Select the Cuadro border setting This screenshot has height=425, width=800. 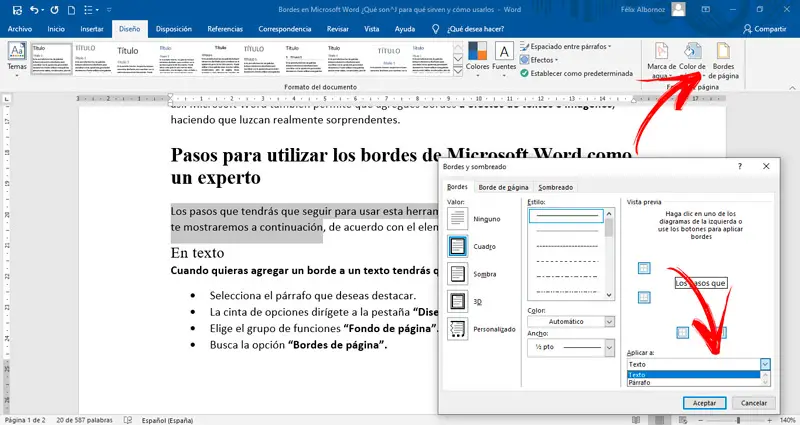point(457,246)
